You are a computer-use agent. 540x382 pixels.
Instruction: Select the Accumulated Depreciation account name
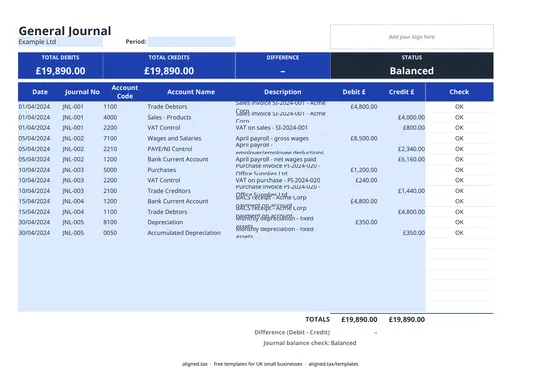pyautogui.click(x=184, y=233)
